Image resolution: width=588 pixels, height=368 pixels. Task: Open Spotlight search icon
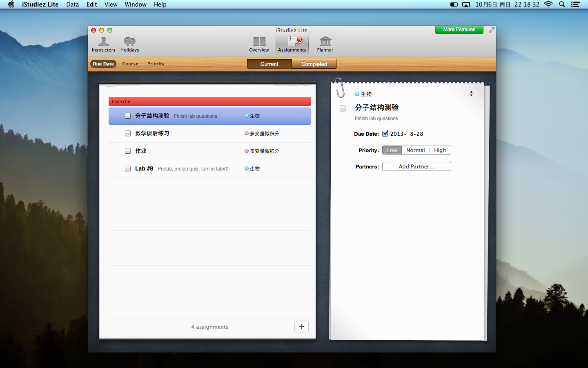(562, 4)
